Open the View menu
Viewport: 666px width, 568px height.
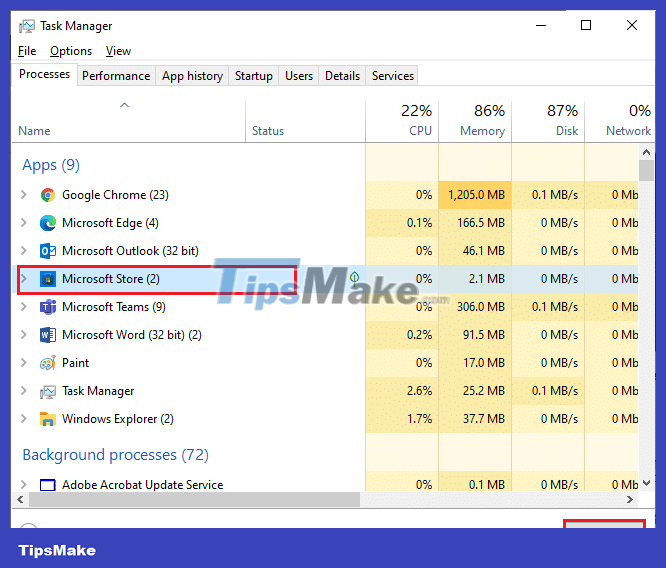tap(118, 51)
